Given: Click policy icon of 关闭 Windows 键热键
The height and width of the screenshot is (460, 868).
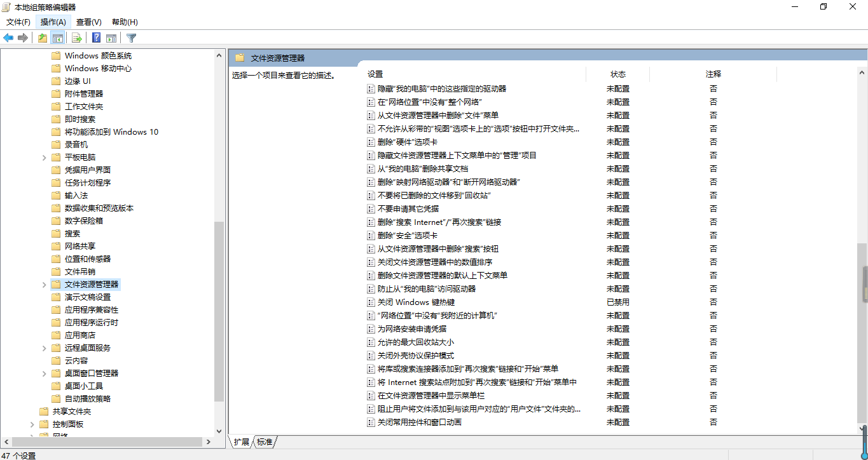Looking at the screenshot, I should 371,302.
